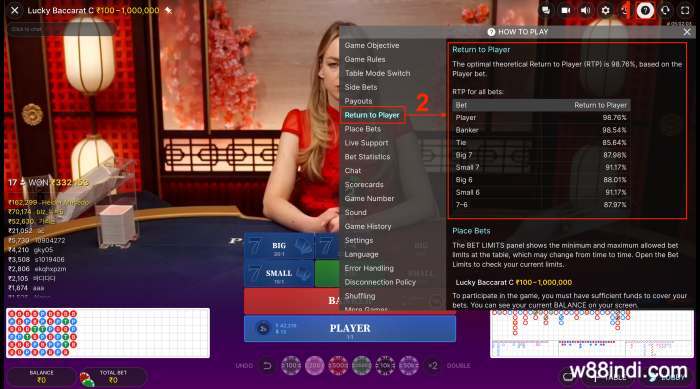Select Game Number topic
Image resolution: width=700 pixels, height=389 pixels.
[x=369, y=198]
